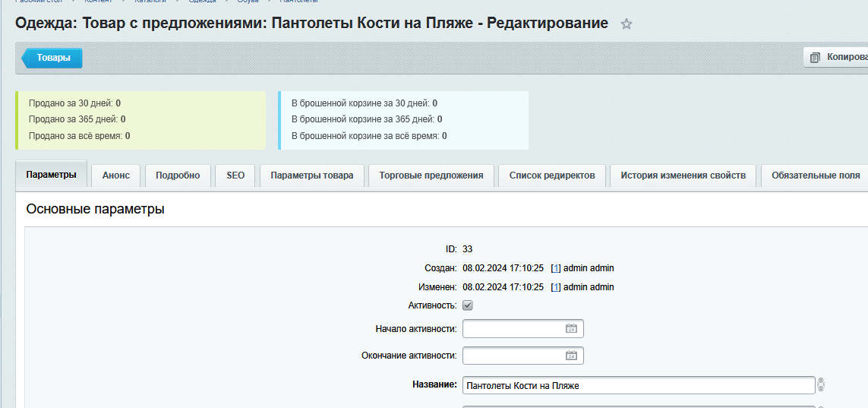Go back via Товары button

(52, 58)
